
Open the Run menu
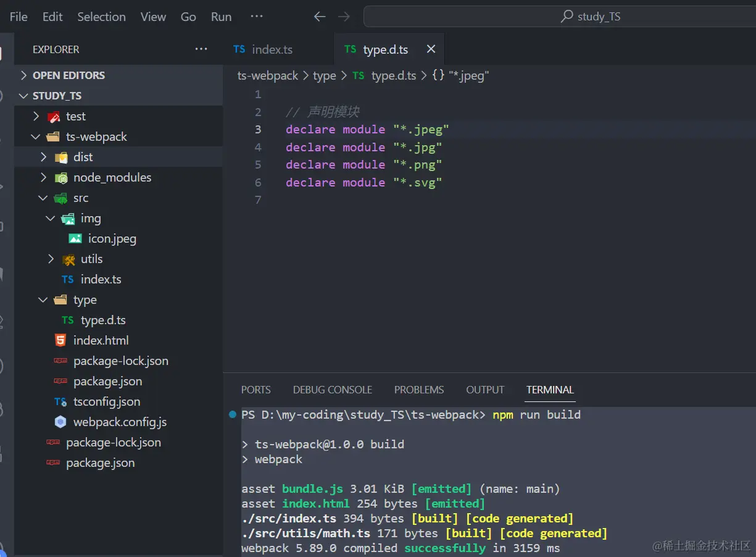pyautogui.click(x=221, y=17)
